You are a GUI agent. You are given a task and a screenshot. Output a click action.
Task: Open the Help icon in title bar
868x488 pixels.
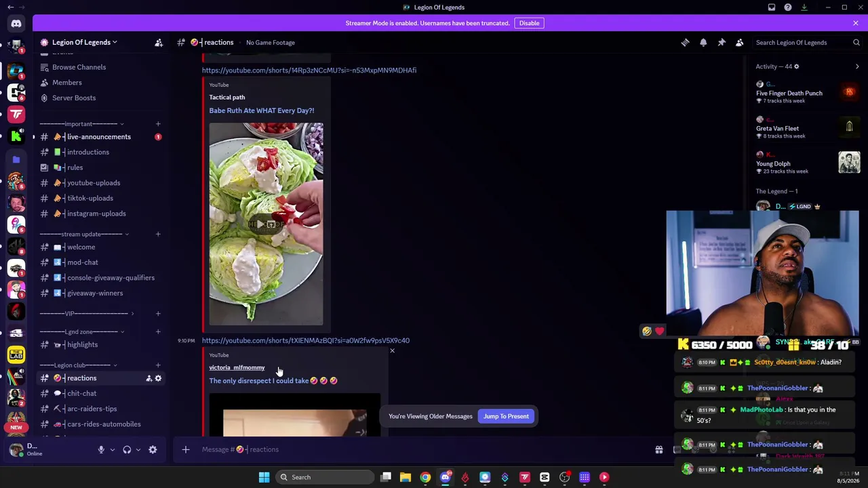click(x=788, y=7)
